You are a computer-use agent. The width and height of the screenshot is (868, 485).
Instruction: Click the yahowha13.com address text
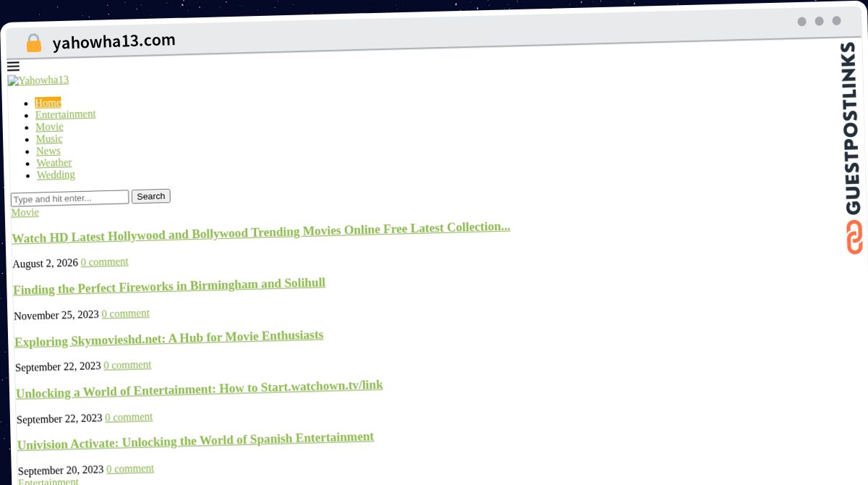(114, 41)
